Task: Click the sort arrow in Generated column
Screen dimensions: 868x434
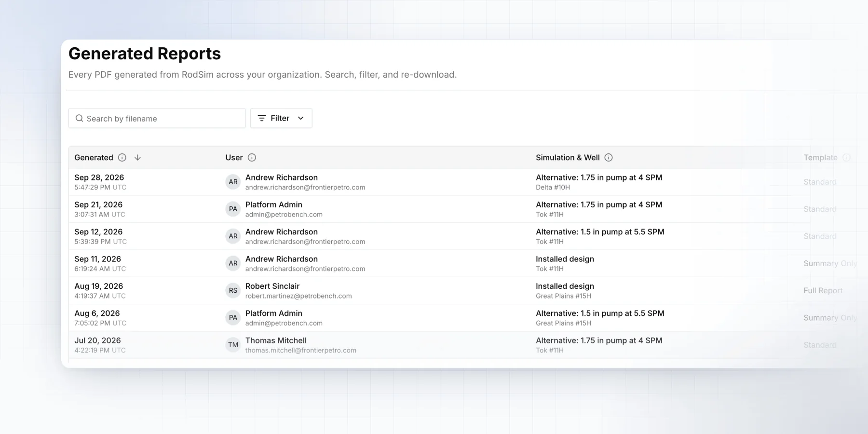Action: point(137,158)
